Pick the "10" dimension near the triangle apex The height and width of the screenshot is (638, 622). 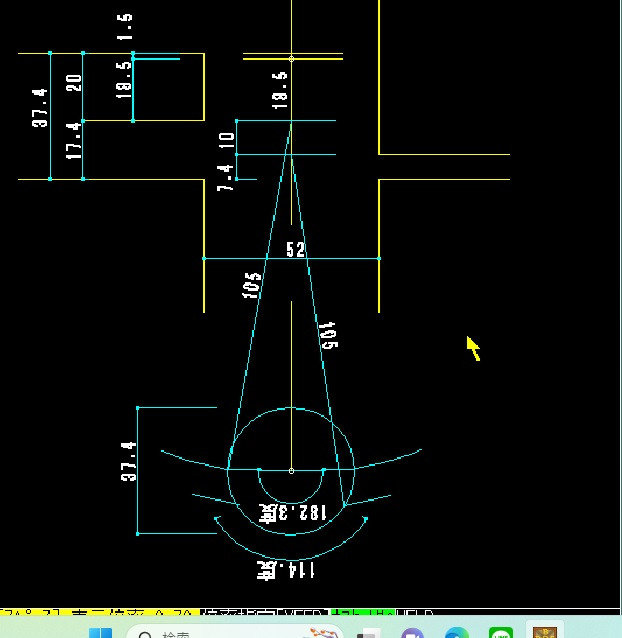227,138
